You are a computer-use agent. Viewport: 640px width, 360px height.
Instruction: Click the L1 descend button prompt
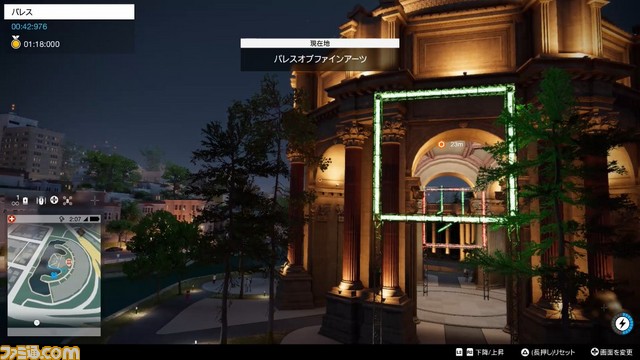459,352
